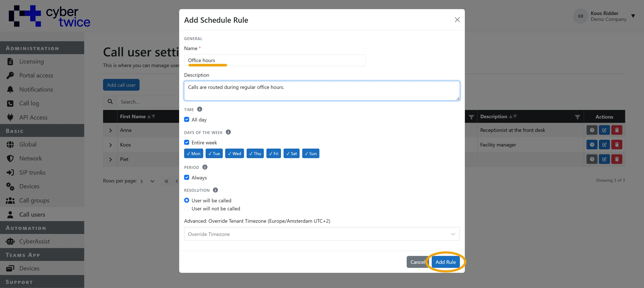Viewport: 644px width, 288px height.
Task: Select User will not be called
Action: (x=187, y=208)
